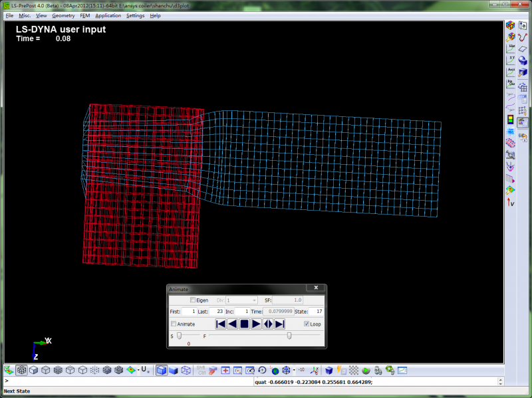Play the animation in reverse
The width and height of the screenshot is (532, 398).
[232, 324]
